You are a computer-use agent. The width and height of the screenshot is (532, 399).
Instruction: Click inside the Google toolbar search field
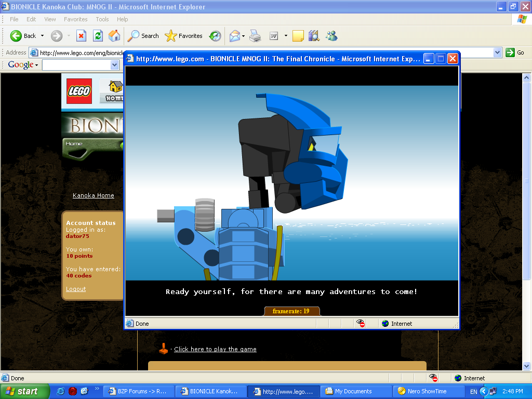coord(77,64)
